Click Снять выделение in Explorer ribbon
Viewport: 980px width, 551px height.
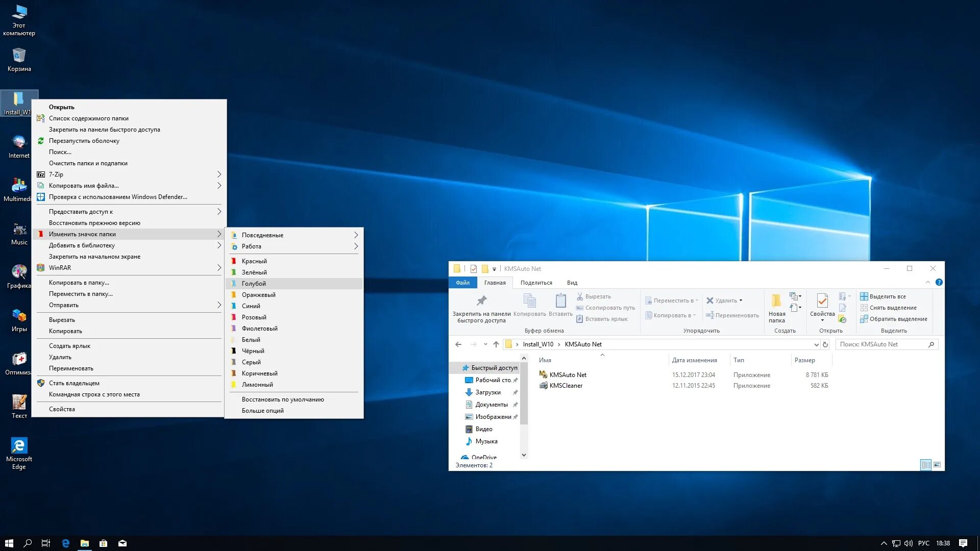pyautogui.click(x=888, y=308)
